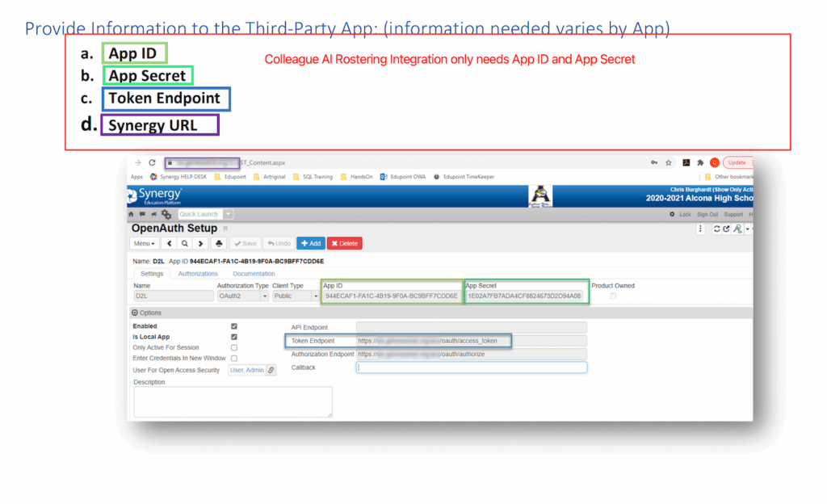This screenshot has height=504, width=827.
Task: Click the magnifying glass find icon
Action: coord(185,243)
